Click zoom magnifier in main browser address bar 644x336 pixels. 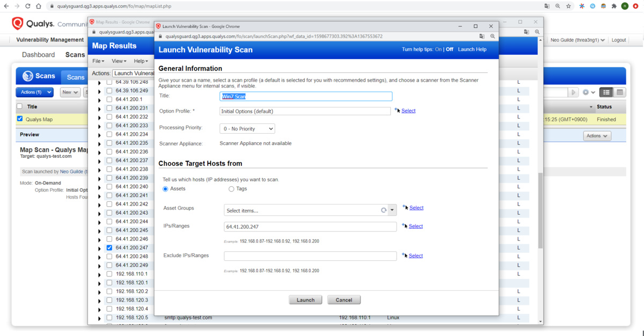point(558,6)
